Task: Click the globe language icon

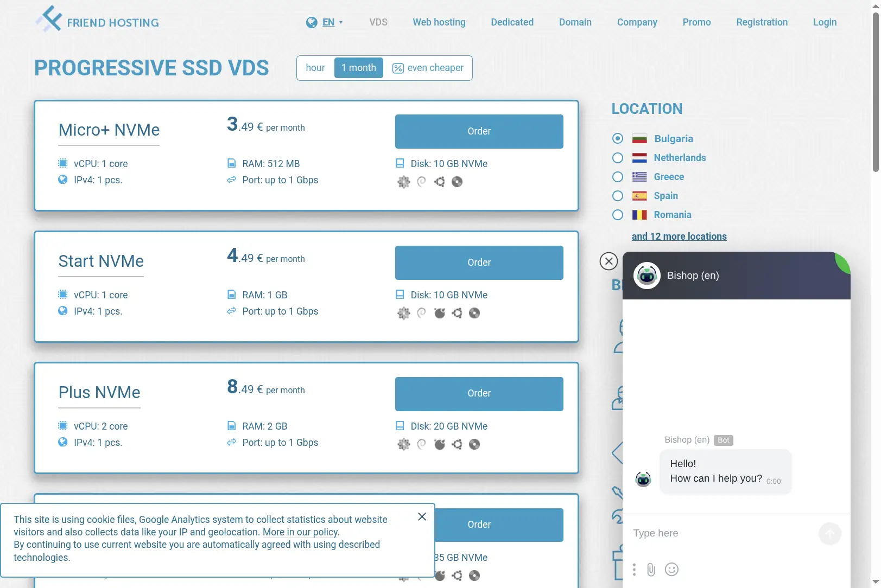Action: point(312,22)
